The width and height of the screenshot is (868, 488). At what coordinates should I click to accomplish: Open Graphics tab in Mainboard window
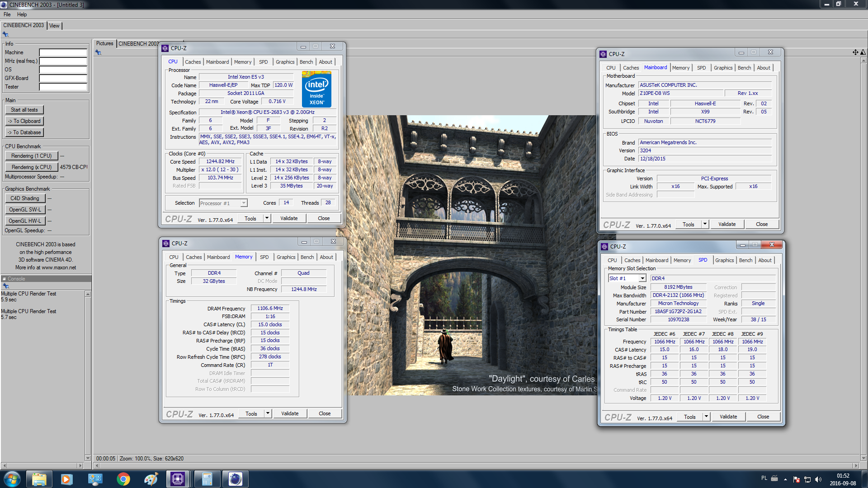[723, 68]
